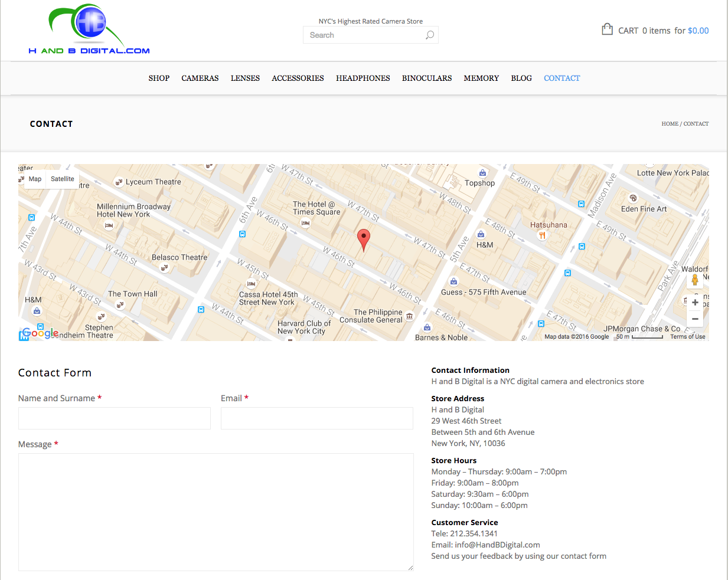Click The Hotel @ Times Square marker icon
728x580 pixels.
pos(305,223)
